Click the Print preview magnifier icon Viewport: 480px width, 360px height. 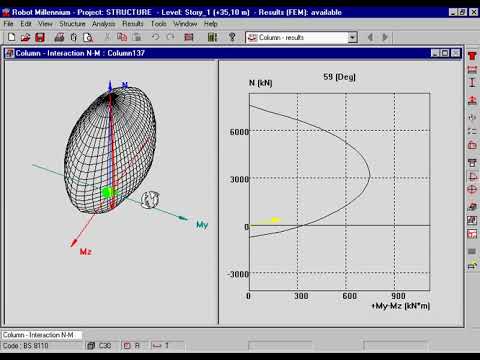coord(88,37)
